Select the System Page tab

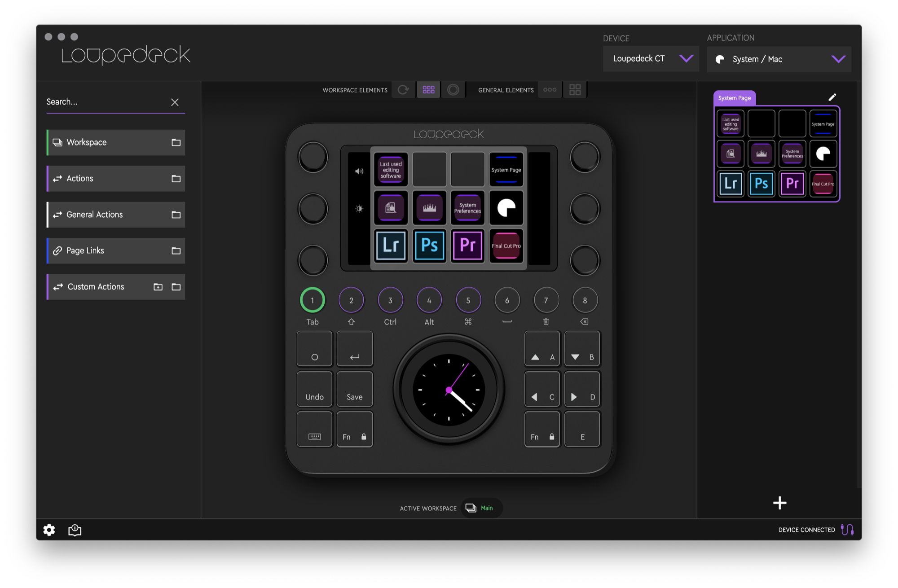tap(734, 98)
